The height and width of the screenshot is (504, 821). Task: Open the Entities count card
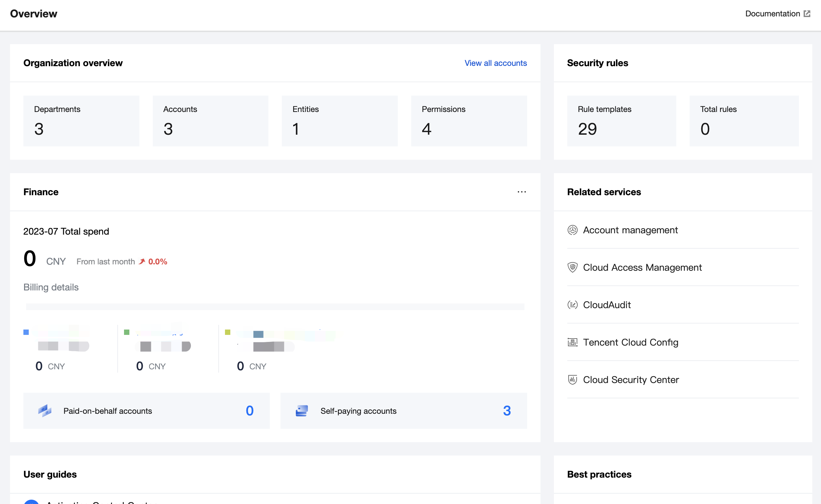coord(340,121)
